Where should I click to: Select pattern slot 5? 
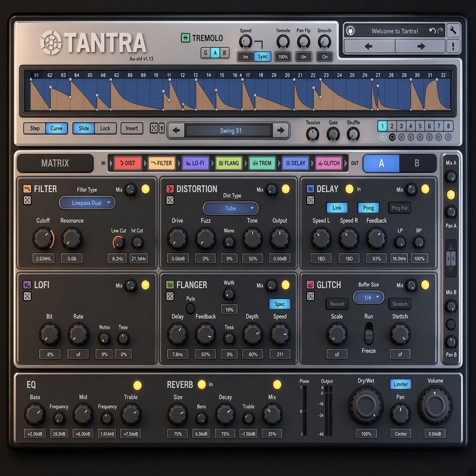(420, 126)
